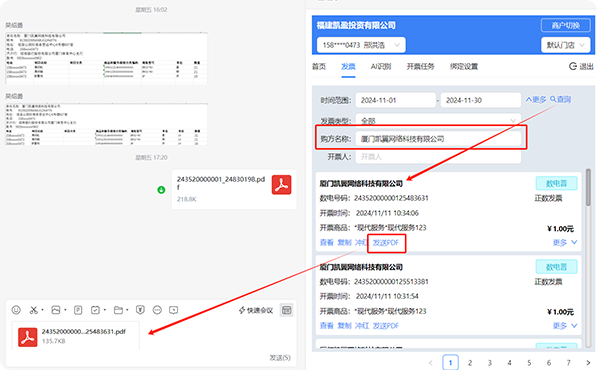The height and width of the screenshot is (370, 597).
Task: Click the 发送(S) send button
Action: [280, 357]
